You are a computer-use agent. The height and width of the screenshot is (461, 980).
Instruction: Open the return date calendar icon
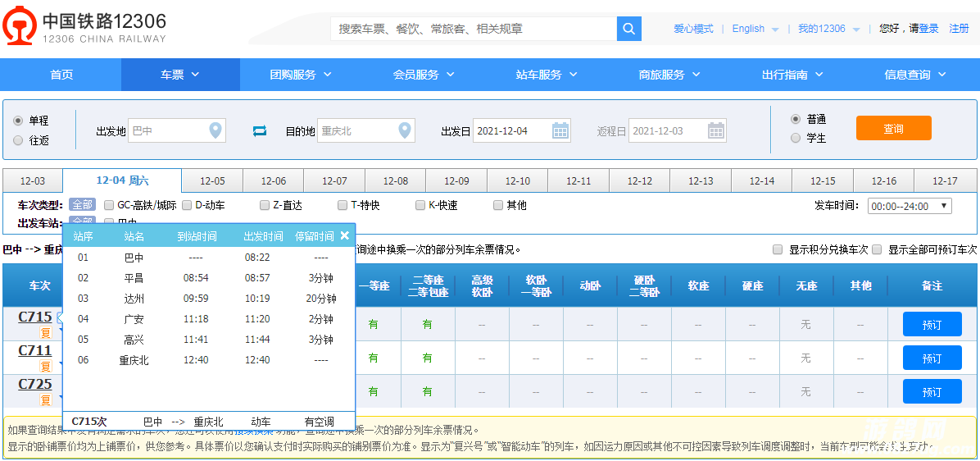click(x=716, y=130)
